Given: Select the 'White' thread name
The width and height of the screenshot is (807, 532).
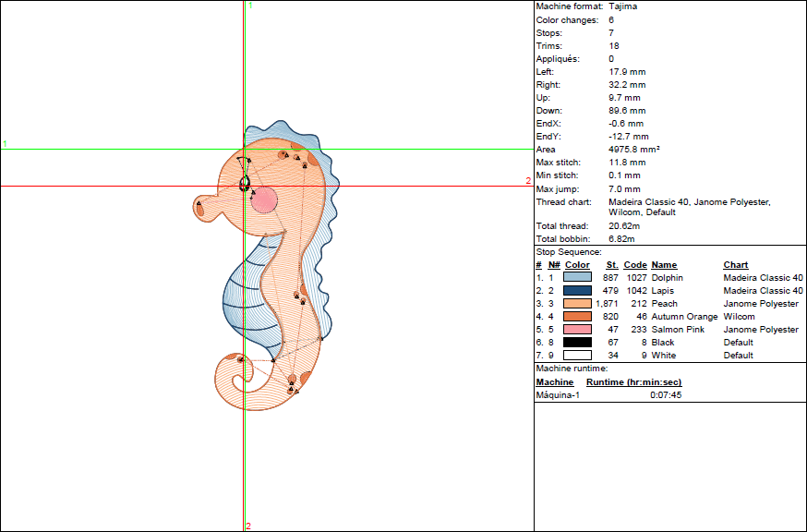Looking at the screenshot, I should [663, 355].
